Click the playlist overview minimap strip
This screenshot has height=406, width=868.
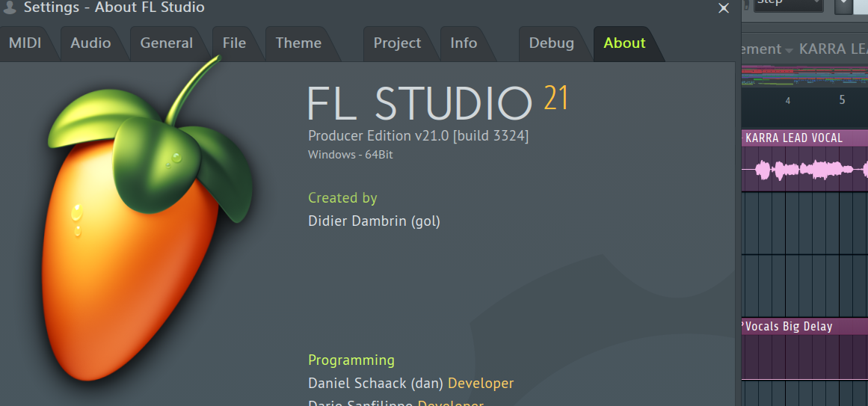point(804,76)
